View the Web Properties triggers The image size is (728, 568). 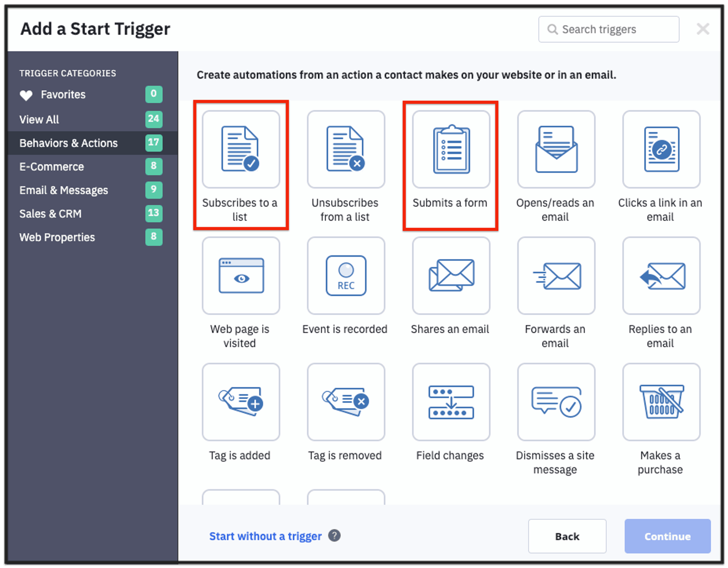(x=57, y=237)
